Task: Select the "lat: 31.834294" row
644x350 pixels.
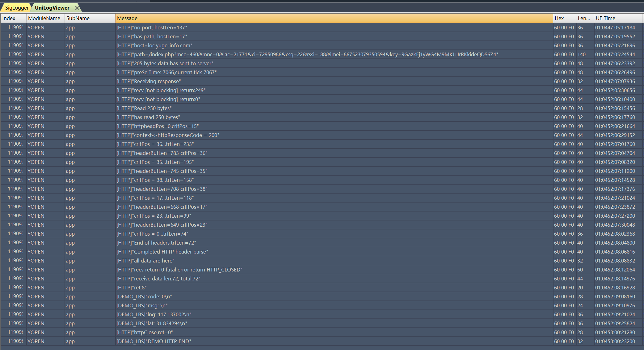Action: (x=321, y=323)
